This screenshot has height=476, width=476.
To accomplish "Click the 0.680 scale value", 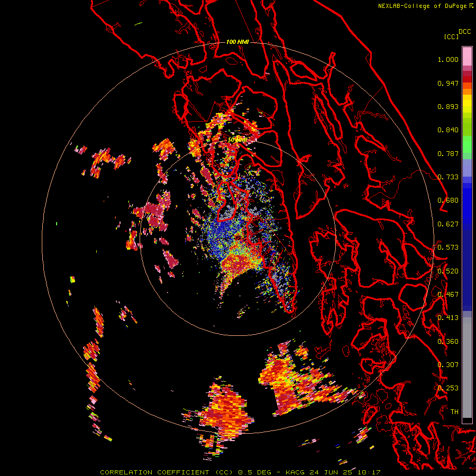I will point(448,200).
